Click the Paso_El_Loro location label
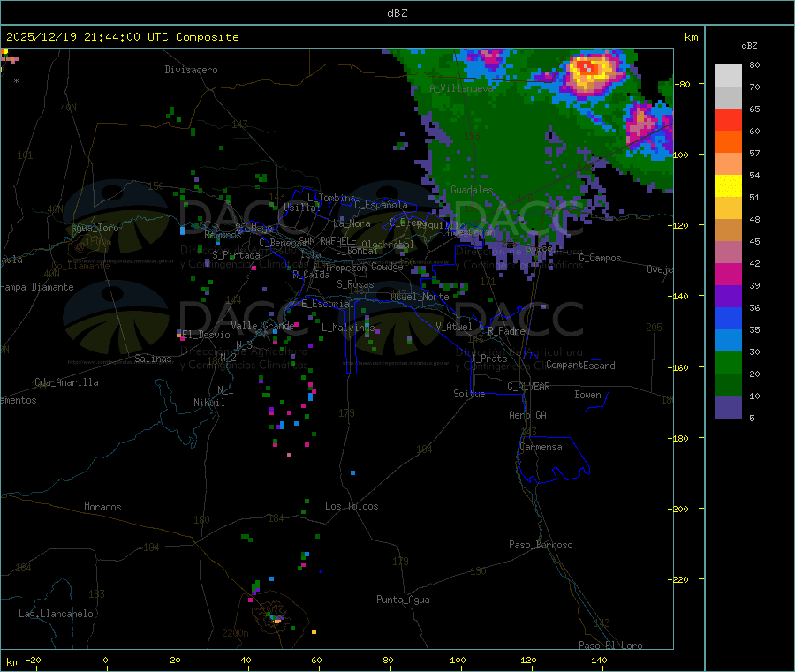The height and width of the screenshot is (672, 795). (610, 646)
